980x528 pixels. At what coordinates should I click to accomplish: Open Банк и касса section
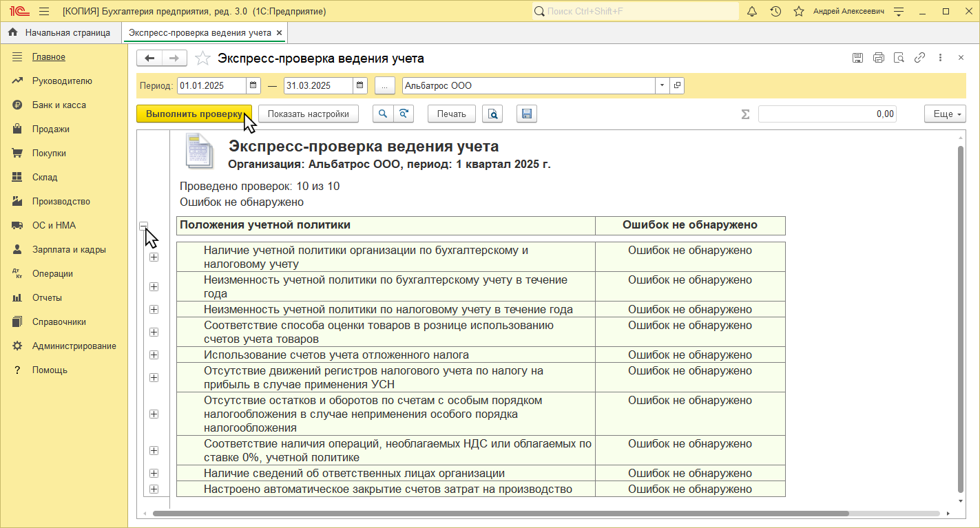click(x=59, y=105)
